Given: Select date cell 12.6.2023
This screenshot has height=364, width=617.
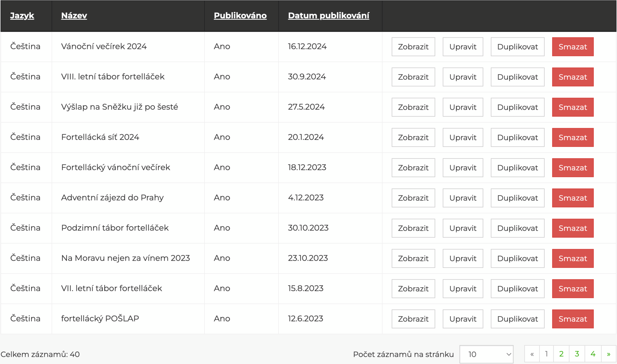Looking at the screenshot, I should 305,319.
